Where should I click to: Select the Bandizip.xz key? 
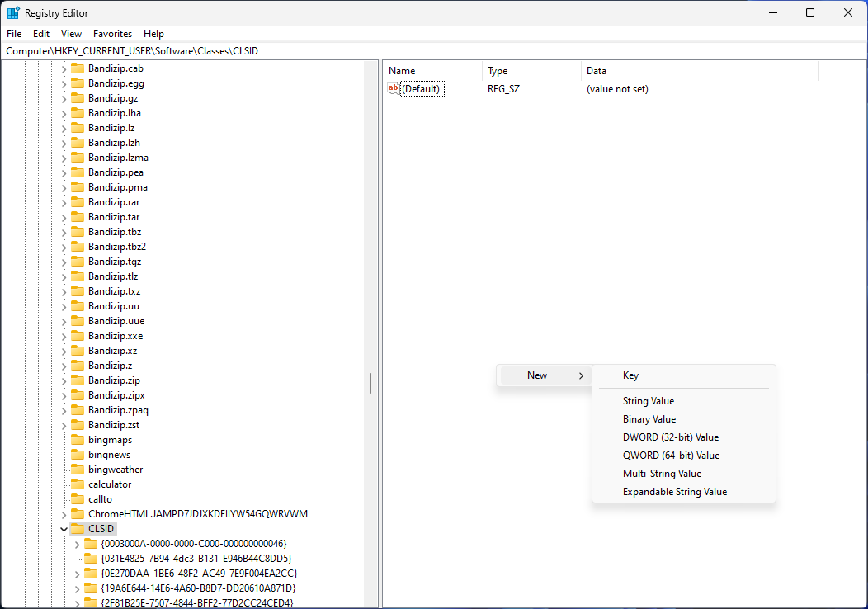pos(112,351)
